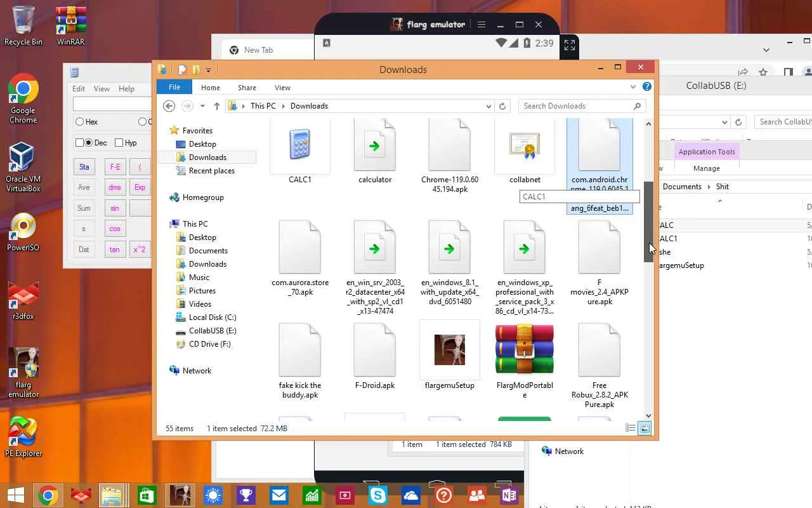The height and width of the screenshot is (508, 812).
Task: Open OneNote from the taskbar
Action: click(509, 495)
